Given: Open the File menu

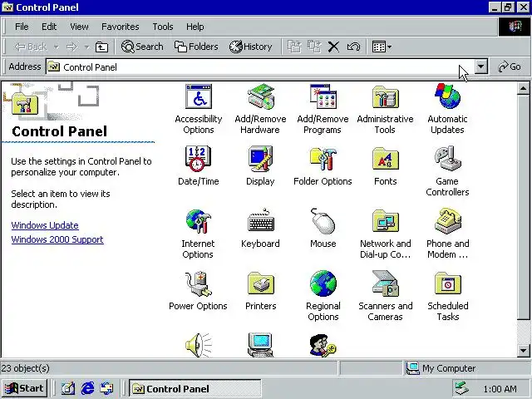Looking at the screenshot, I should tap(22, 27).
